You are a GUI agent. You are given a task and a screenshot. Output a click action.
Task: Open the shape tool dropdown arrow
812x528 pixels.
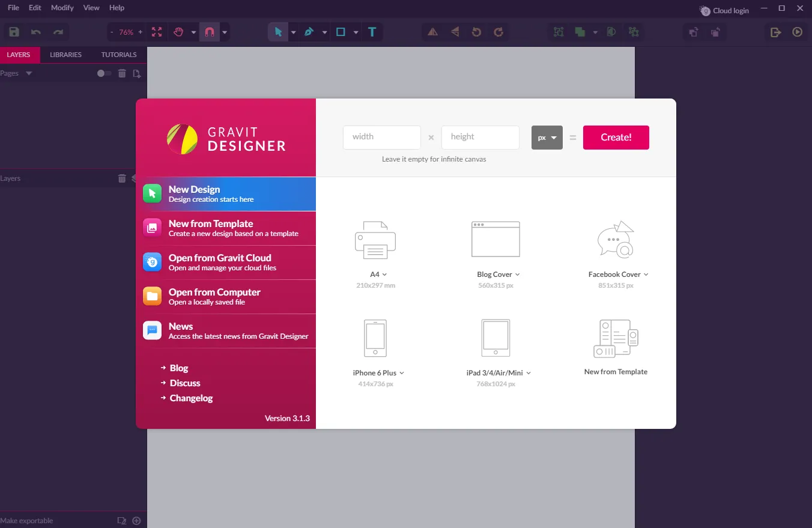356,32
